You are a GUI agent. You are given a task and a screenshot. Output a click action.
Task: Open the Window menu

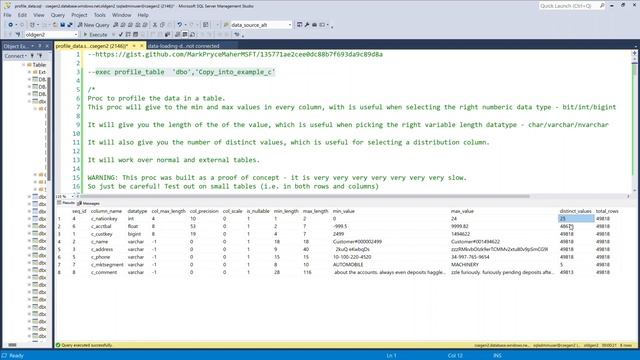[122, 15]
